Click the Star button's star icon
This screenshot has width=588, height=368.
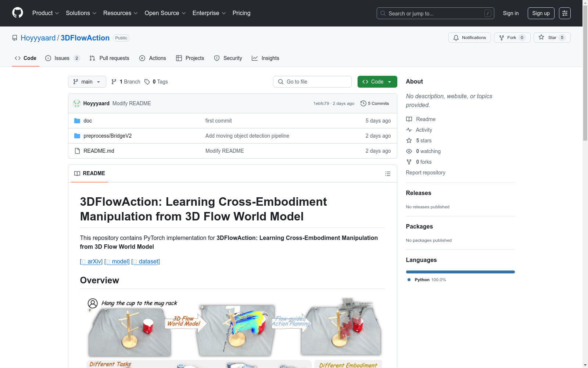click(x=541, y=37)
